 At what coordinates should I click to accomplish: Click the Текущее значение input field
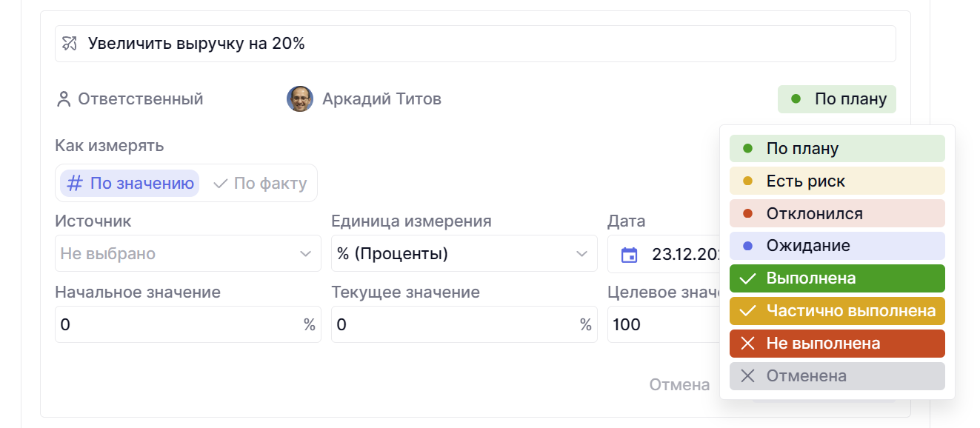point(455,324)
